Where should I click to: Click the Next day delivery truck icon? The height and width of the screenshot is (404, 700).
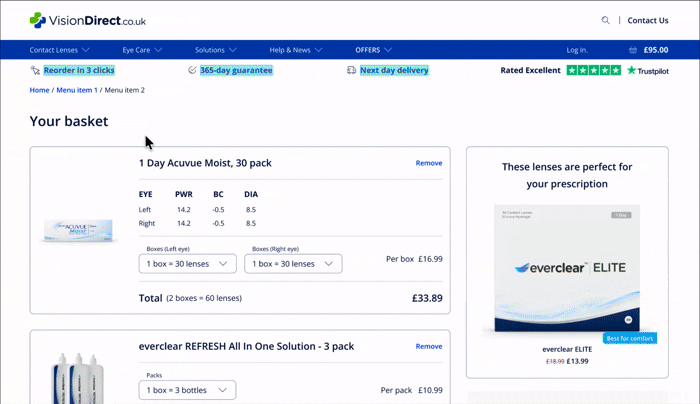pos(351,71)
